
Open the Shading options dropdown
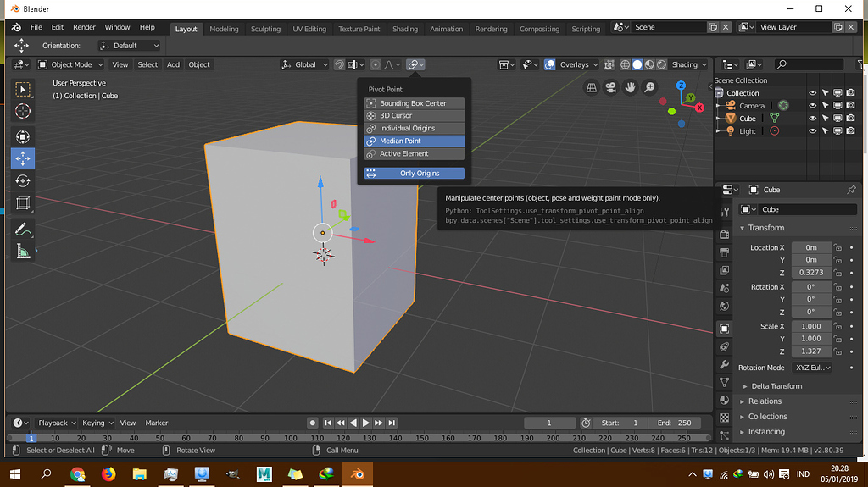(x=689, y=64)
